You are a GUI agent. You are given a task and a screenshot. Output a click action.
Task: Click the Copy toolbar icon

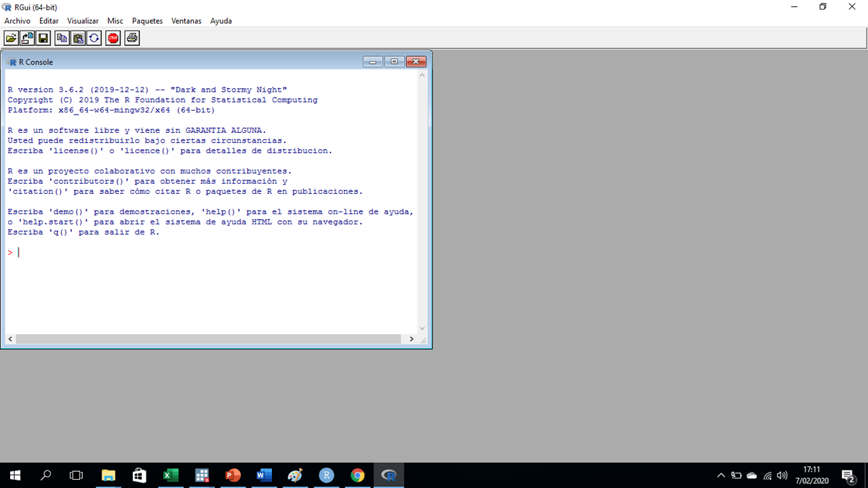pyautogui.click(x=62, y=39)
